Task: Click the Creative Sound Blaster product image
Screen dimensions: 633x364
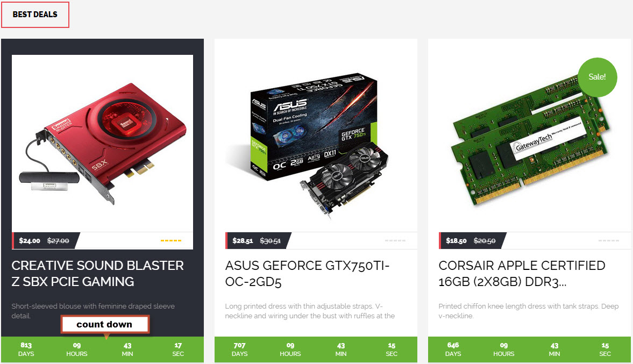Action: point(103,143)
